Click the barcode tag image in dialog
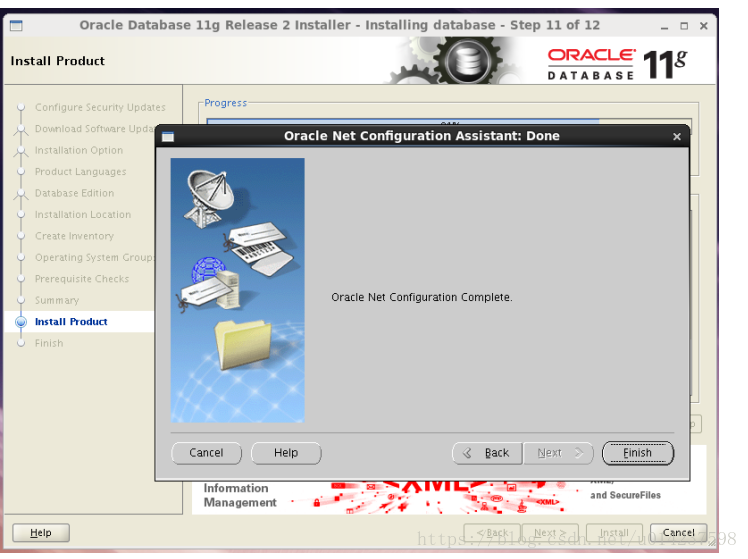Screen dimensions: 748x559 260,248
